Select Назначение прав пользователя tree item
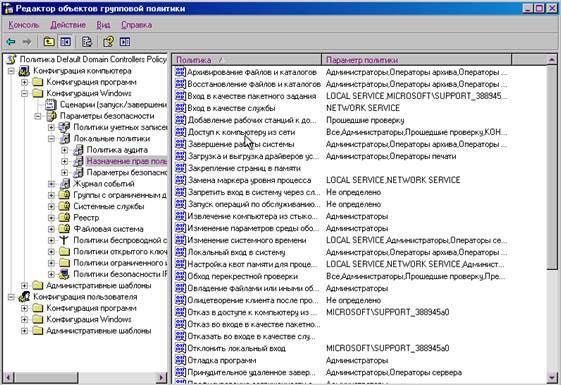The width and height of the screenshot is (561, 385). point(127,161)
